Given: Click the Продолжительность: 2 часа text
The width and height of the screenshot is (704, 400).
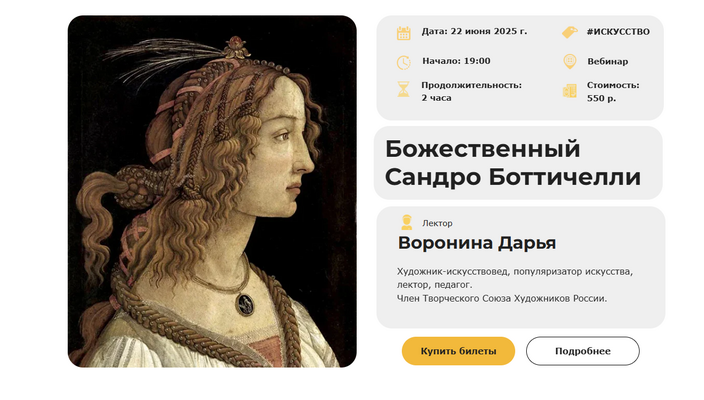Looking at the screenshot, I should [471, 91].
